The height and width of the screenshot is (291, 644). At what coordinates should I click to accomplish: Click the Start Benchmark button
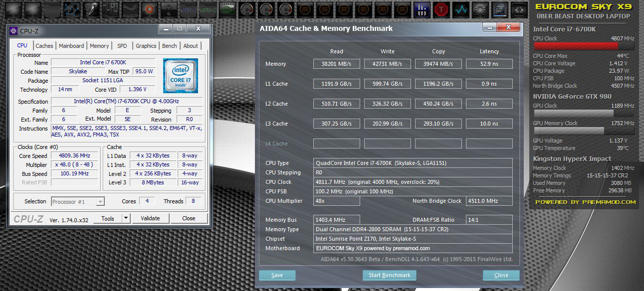tap(390, 275)
